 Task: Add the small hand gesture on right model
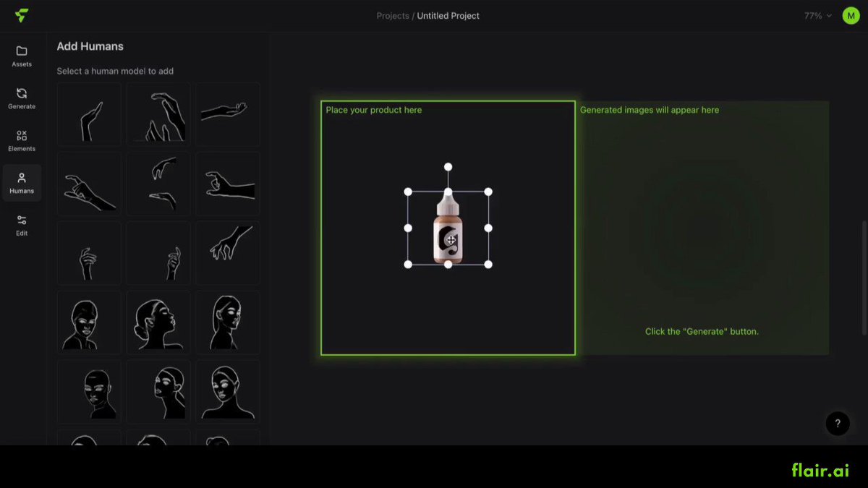click(158, 253)
